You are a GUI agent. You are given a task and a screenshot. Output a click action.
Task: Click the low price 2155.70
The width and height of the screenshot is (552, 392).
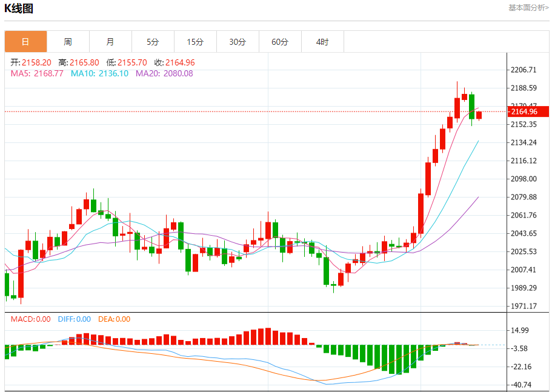tap(132, 62)
